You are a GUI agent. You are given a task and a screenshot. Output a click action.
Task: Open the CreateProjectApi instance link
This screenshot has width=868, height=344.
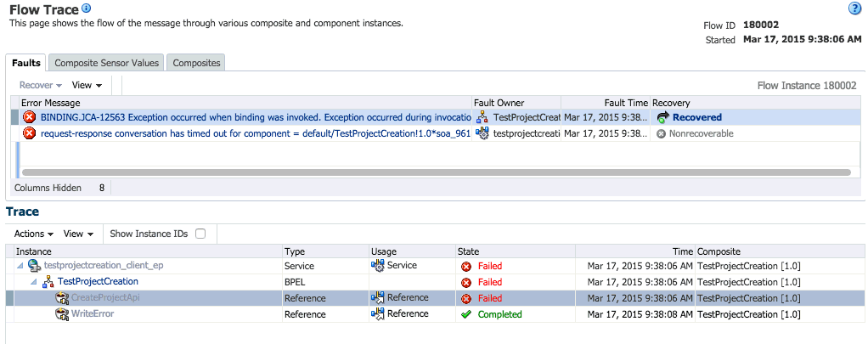pos(105,297)
